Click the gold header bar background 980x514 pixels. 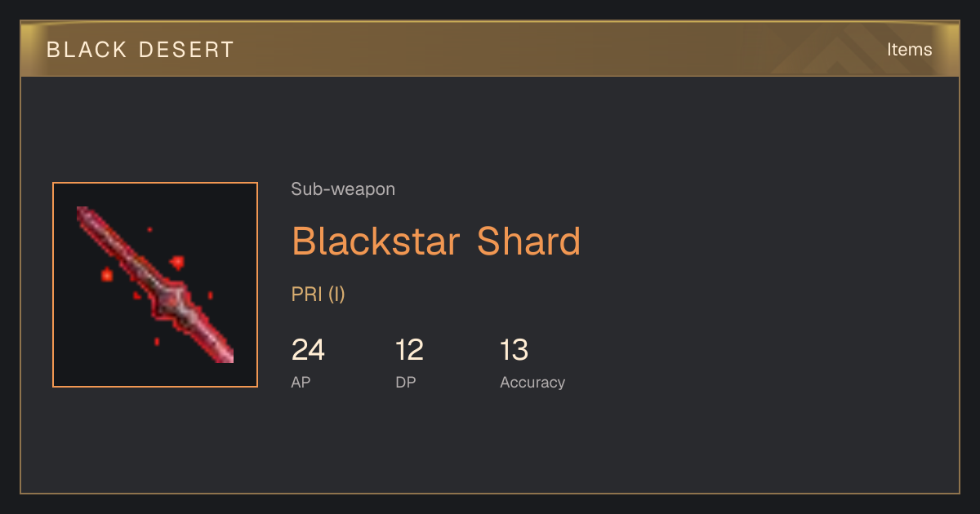coord(490,49)
